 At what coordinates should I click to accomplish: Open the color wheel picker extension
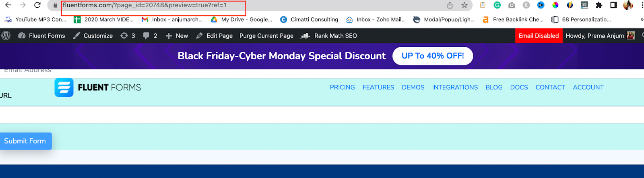(x=555, y=5)
